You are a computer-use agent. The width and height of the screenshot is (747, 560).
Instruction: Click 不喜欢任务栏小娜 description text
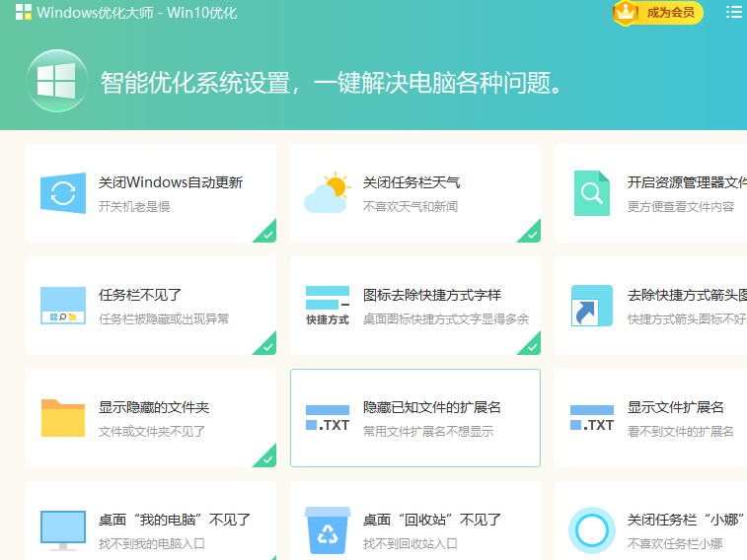(x=675, y=543)
